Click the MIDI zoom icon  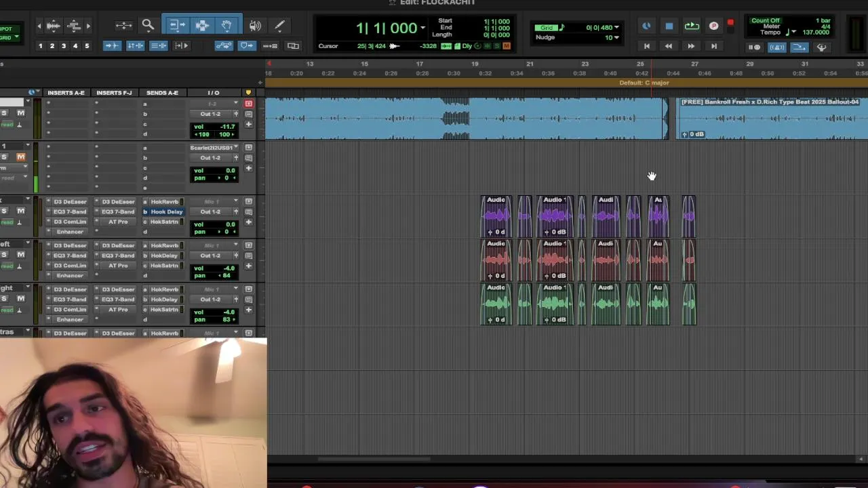74,26
